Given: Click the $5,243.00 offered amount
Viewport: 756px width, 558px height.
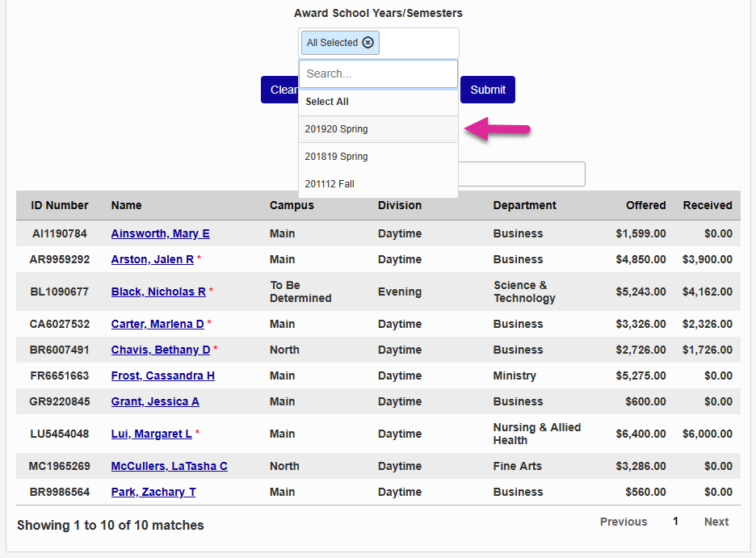Looking at the screenshot, I should (640, 292).
